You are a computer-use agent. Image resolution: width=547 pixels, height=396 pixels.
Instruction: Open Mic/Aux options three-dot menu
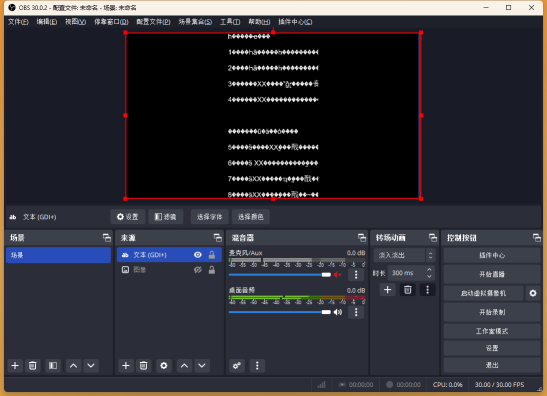356,275
